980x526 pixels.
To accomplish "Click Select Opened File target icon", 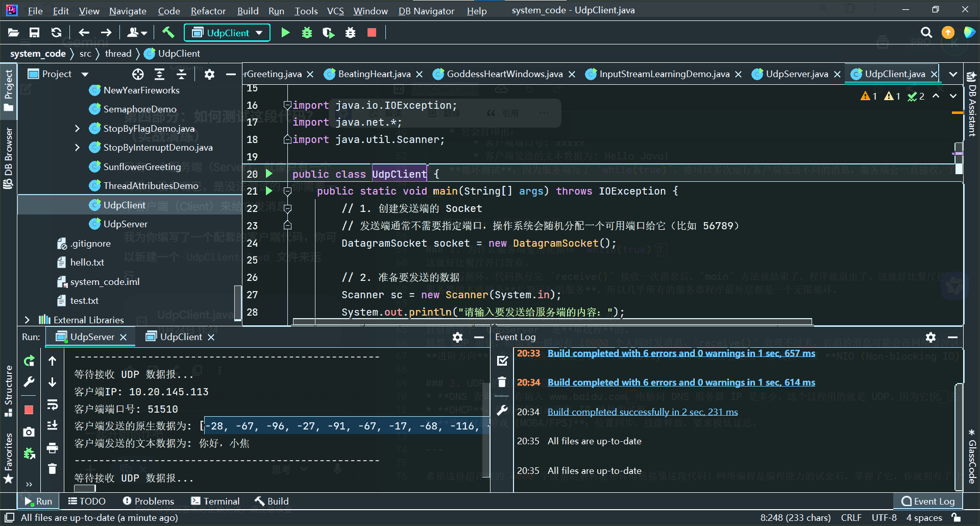I will 138,75.
